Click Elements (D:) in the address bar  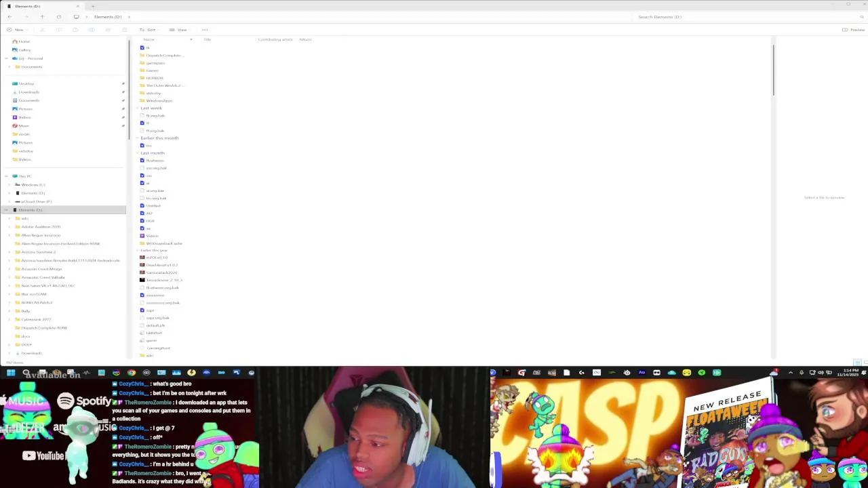(x=108, y=17)
